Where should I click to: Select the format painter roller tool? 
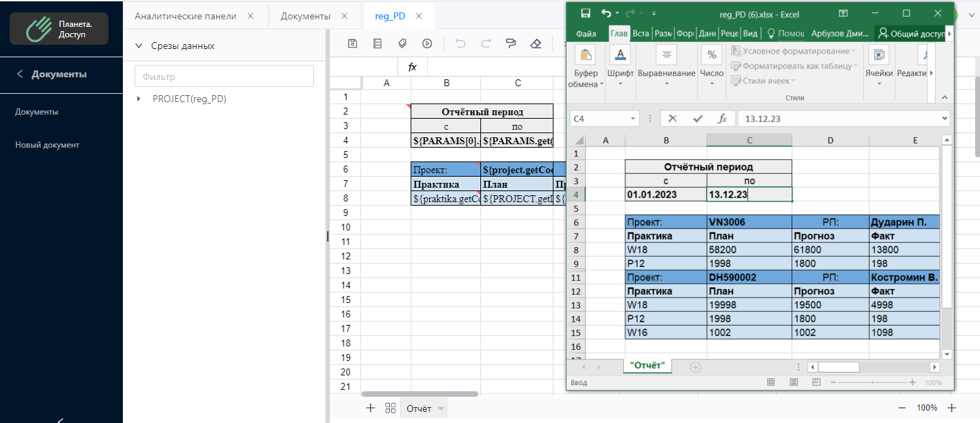tap(511, 43)
